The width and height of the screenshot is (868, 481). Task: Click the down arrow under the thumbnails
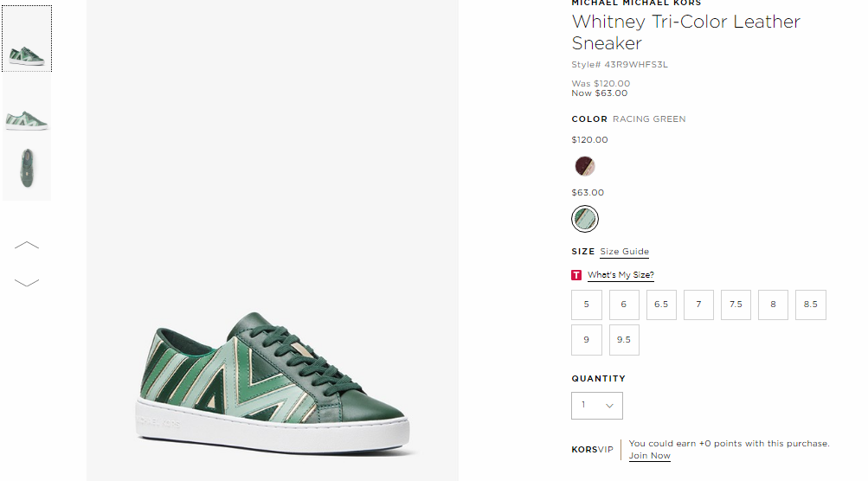27,282
